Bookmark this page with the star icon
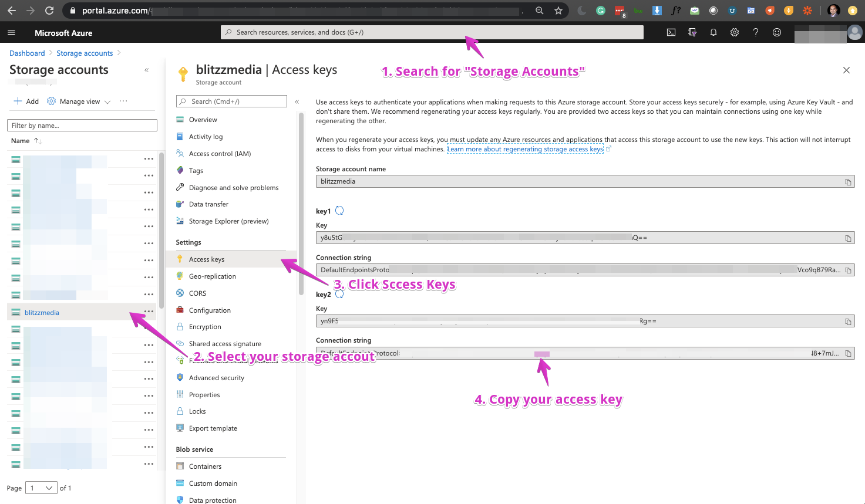Screen dimensions: 865x504 tap(558, 11)
